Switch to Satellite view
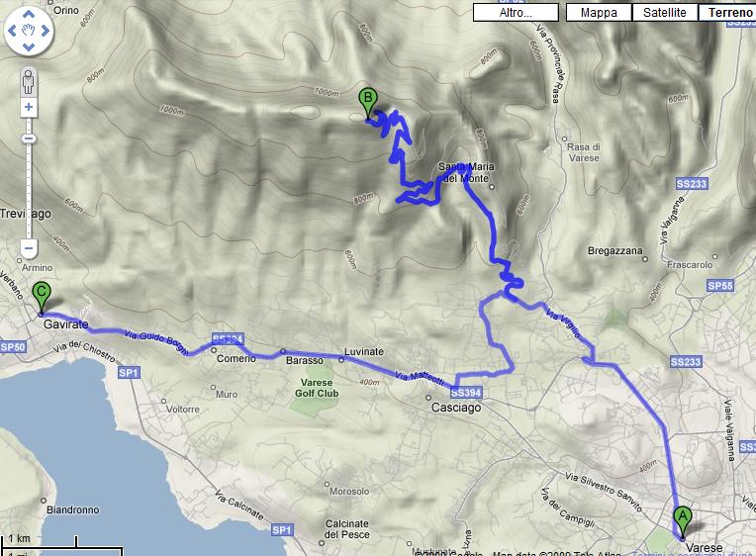756x556 pixels. [x=664, y=13]
